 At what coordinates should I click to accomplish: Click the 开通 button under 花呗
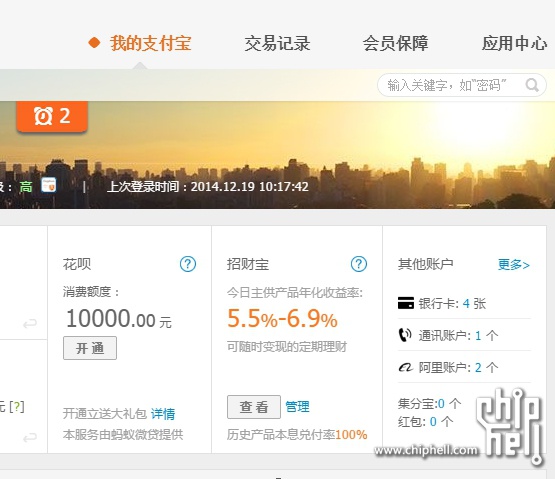pos(90,348)
